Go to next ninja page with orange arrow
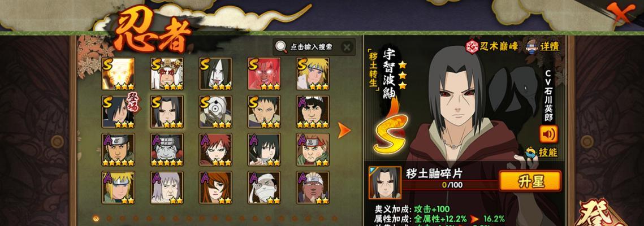 click(344, 130)
